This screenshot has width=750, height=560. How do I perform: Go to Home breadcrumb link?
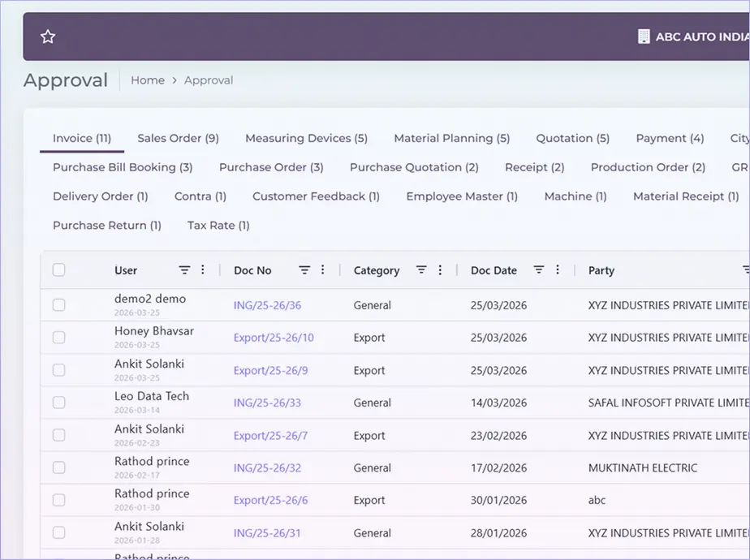148,80
